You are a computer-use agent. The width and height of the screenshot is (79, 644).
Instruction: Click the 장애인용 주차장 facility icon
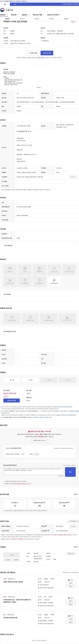[12, 319]
